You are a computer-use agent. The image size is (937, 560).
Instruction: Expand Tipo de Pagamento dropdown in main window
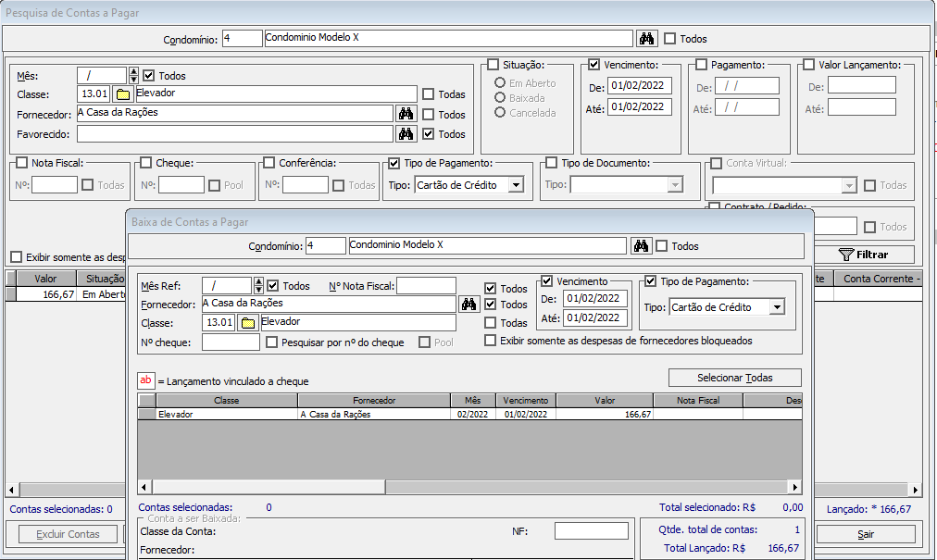pos(516,185)
